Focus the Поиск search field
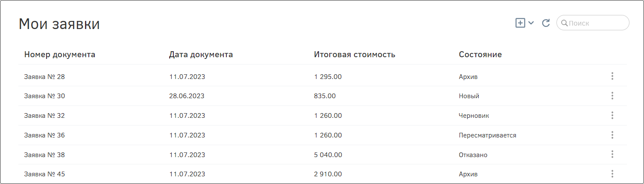This screenshot has height=184, width=644. coord(593,23)
